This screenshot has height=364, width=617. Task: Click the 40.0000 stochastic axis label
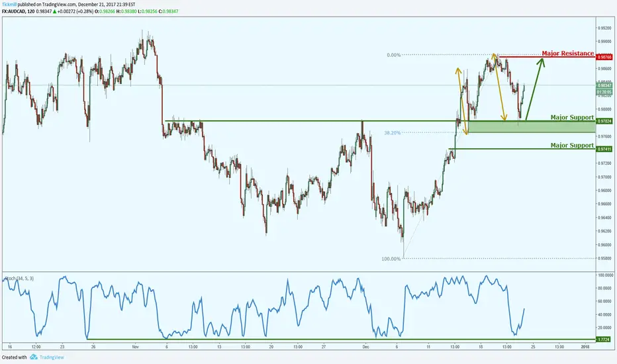[x=605, y=315]
